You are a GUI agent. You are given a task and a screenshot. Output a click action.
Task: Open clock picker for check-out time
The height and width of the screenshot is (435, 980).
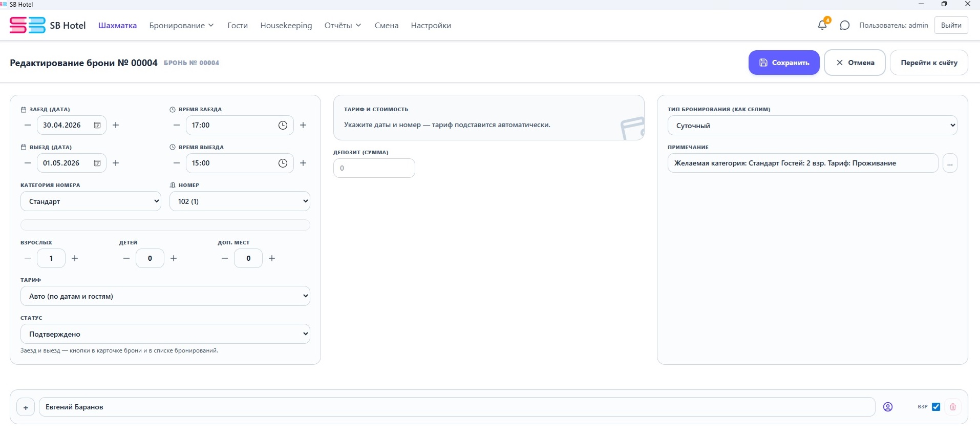(283, 163)
